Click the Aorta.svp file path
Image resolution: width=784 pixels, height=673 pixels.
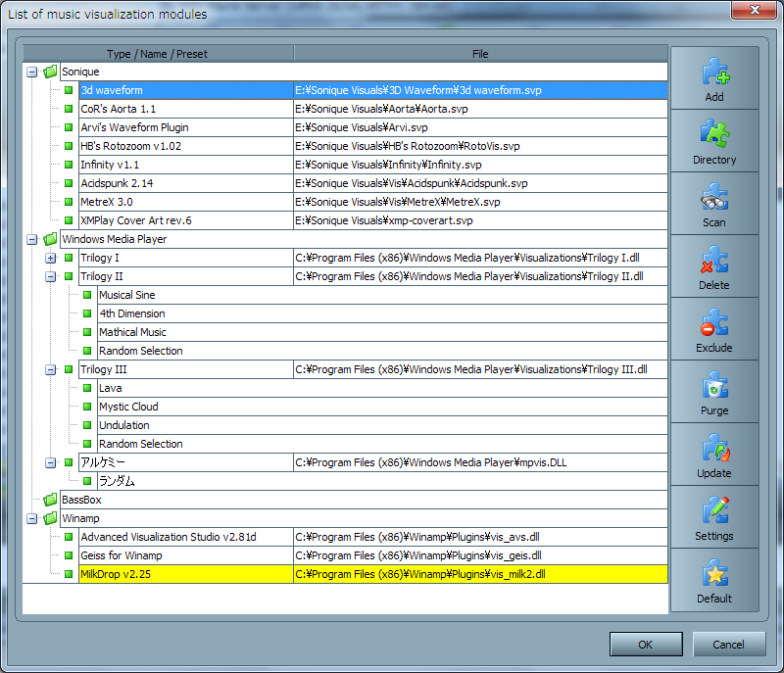coord(381,109)
